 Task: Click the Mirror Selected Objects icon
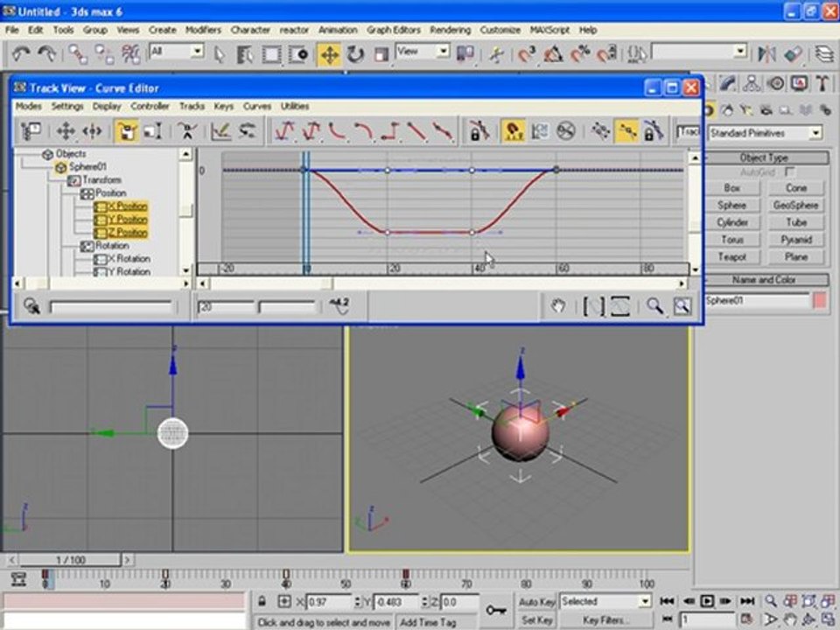pyautogui.click(x=766, y=53)
